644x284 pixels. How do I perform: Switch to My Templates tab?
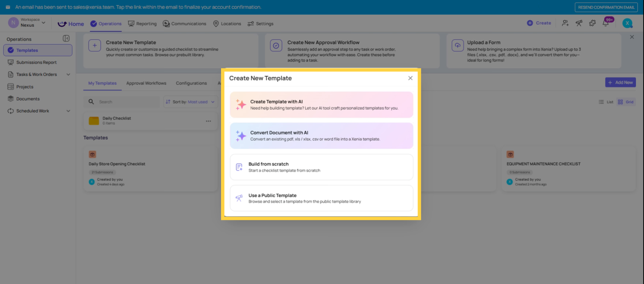point(102,83)
